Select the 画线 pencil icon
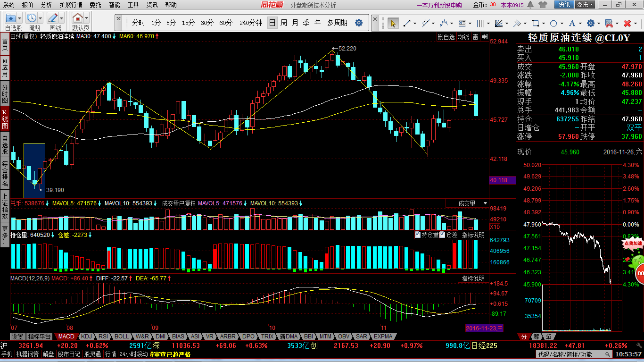 click(52, 18)
